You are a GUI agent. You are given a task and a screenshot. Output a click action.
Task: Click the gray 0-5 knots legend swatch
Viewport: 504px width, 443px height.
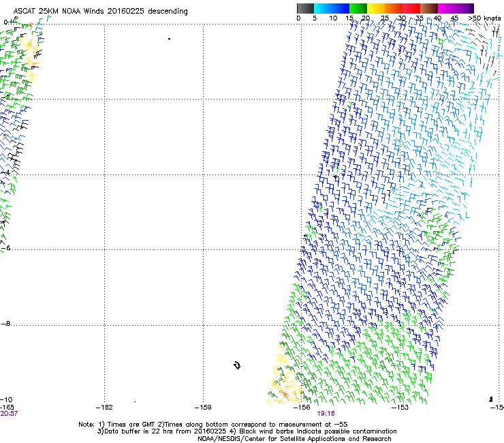305,8
